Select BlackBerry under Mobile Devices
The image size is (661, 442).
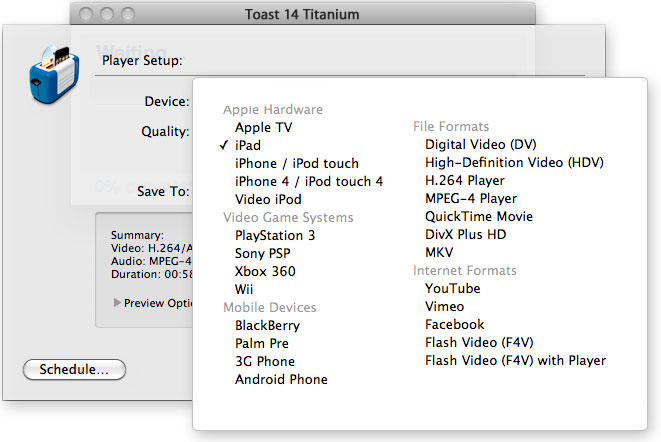click(x=267, y=325)
